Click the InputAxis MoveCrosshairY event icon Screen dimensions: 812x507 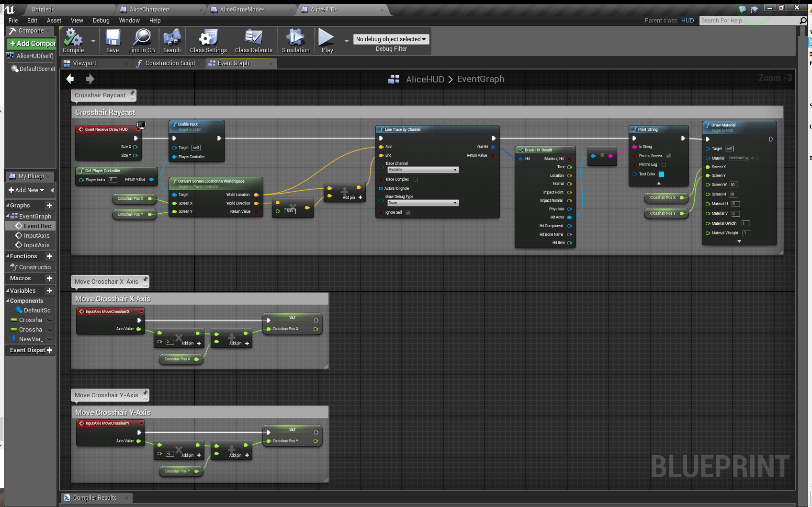[x=81, y=423]
